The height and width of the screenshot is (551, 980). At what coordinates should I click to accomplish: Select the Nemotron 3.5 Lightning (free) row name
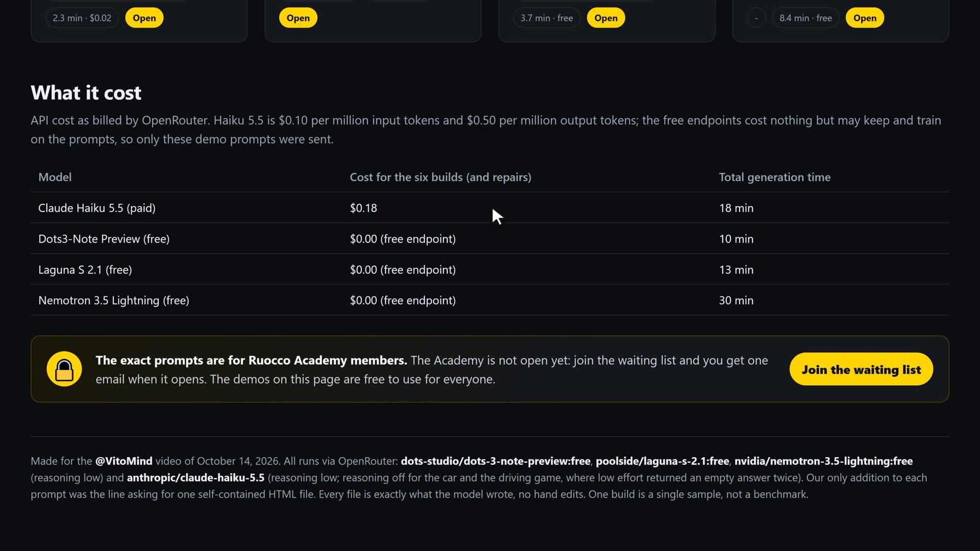114,300
